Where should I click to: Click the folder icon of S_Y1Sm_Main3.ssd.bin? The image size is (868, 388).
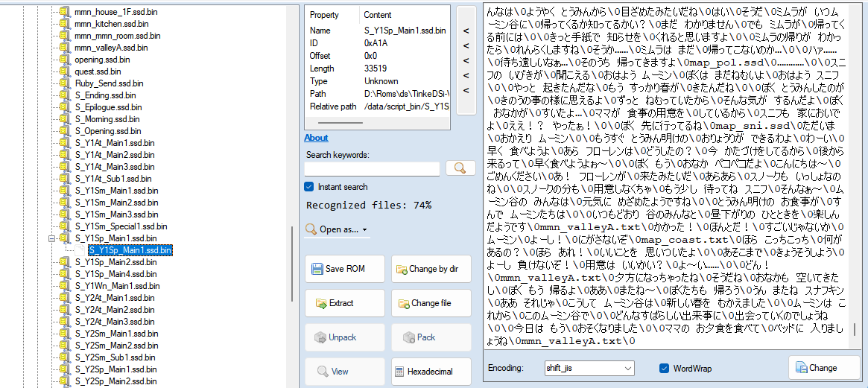click(x=65, y=214)
